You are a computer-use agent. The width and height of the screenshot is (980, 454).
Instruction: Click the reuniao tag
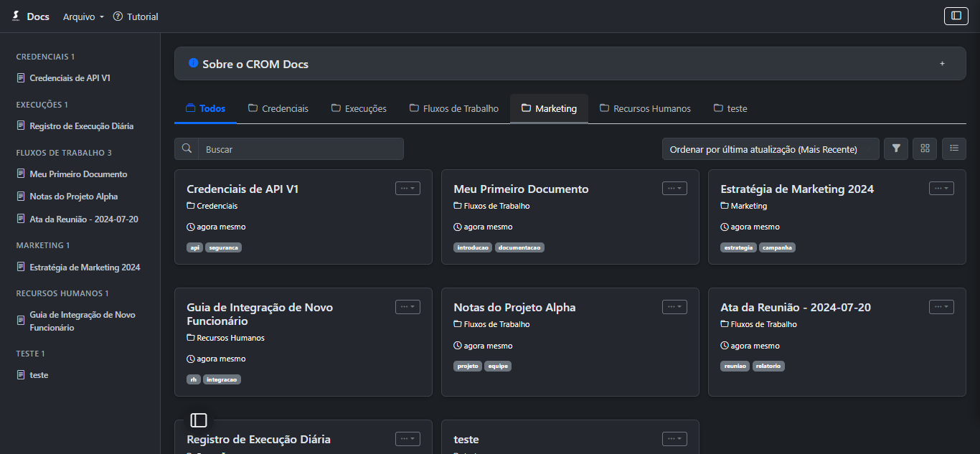click(735, 366)
